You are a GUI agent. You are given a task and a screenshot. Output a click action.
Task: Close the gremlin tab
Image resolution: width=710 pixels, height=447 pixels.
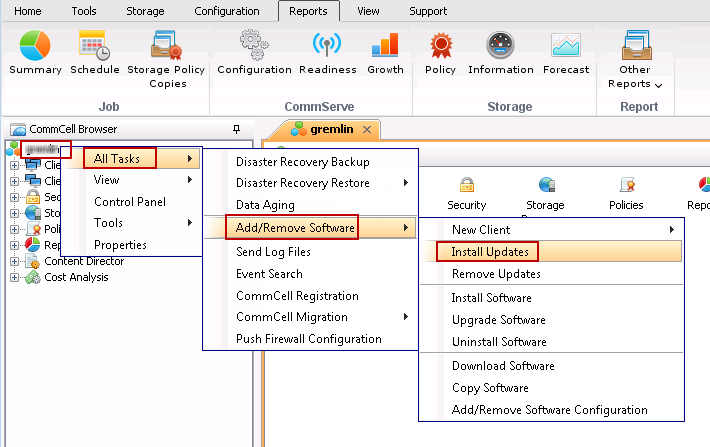pos(367,130)
